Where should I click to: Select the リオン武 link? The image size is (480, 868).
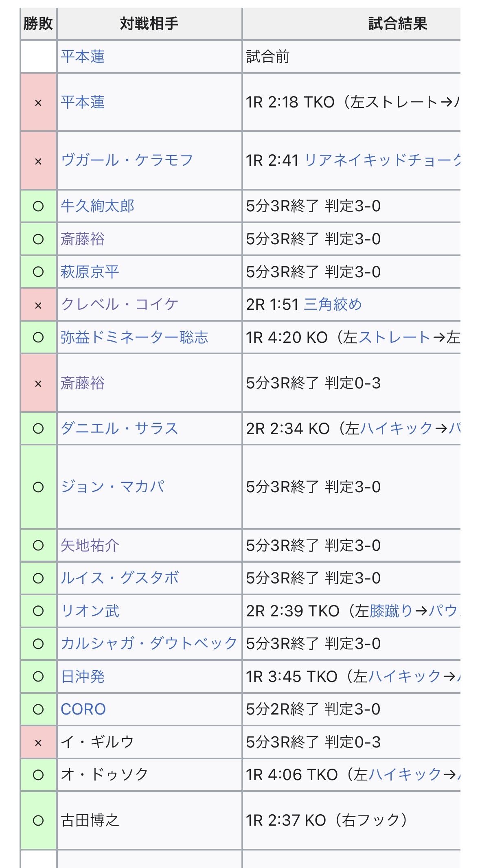coord(90,611)
